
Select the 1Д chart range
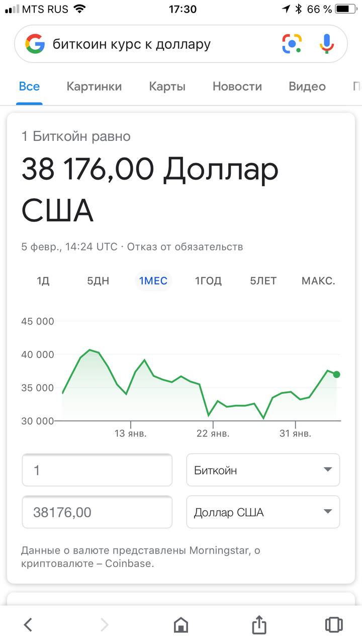coord(43,281)
